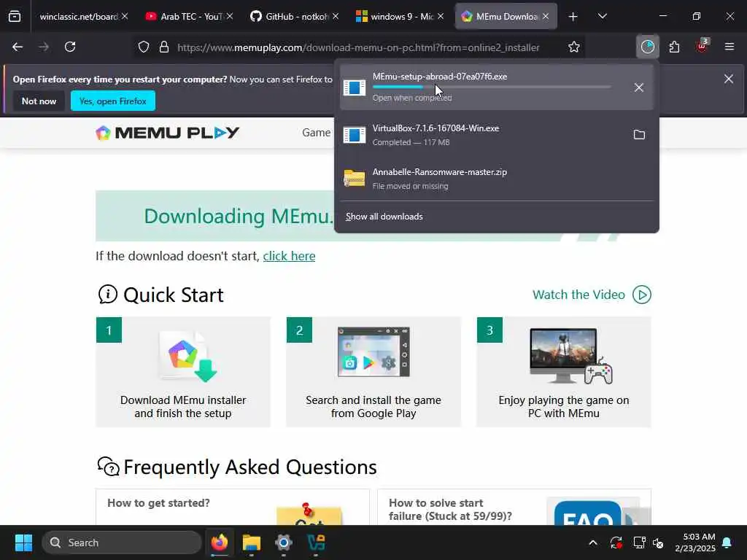
Task: Open Show all downloads
Action: click(x=384, y=217)
